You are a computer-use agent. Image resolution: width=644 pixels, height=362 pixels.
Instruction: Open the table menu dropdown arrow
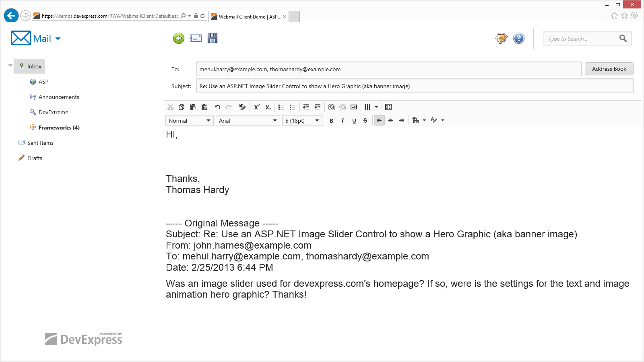[376, 107]
